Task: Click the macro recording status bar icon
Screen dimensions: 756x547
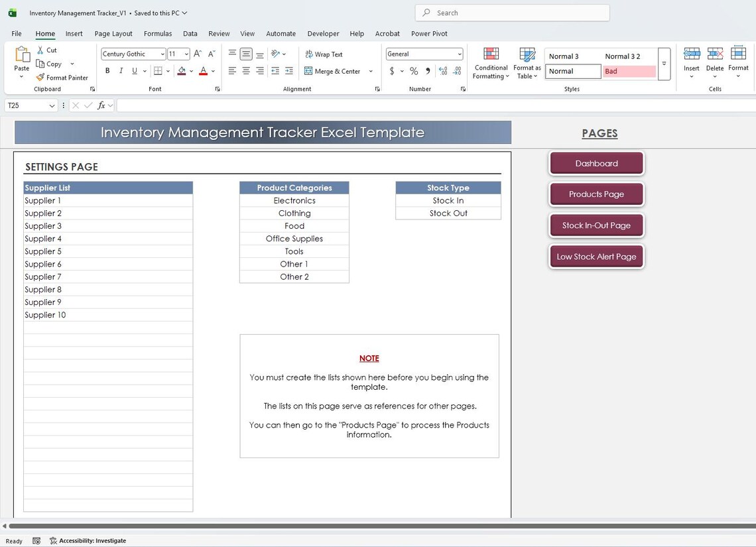Action: [x=36, y=541]
